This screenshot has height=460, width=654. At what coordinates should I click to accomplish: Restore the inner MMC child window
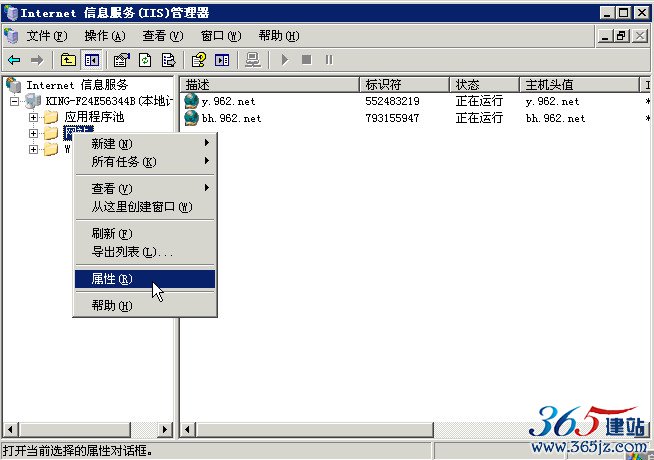pos(621,36)
